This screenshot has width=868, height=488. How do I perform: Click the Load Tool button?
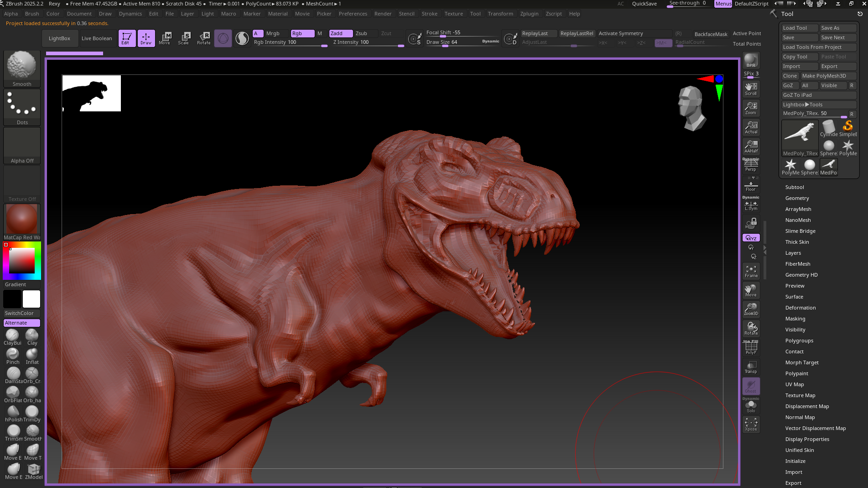pyautogui.click(x=800, y=28)
